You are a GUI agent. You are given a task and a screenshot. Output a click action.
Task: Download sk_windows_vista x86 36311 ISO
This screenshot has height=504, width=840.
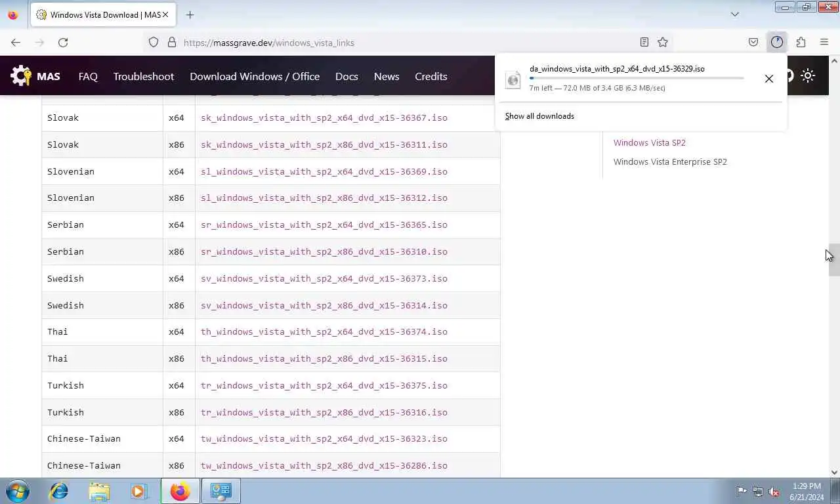click(x=324, y=144)
